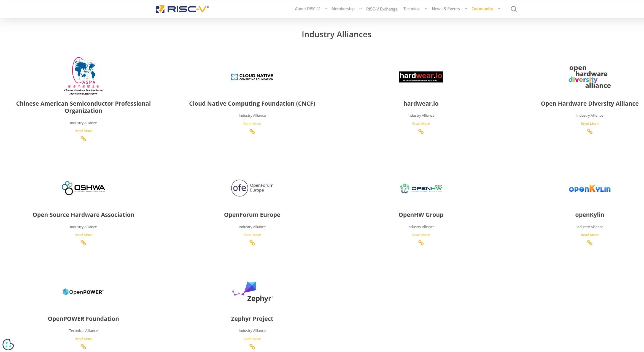Click the link icon under OpenPOWER Foundation
The width and height of the screenshot is (644, 352).
click(83, 347)
